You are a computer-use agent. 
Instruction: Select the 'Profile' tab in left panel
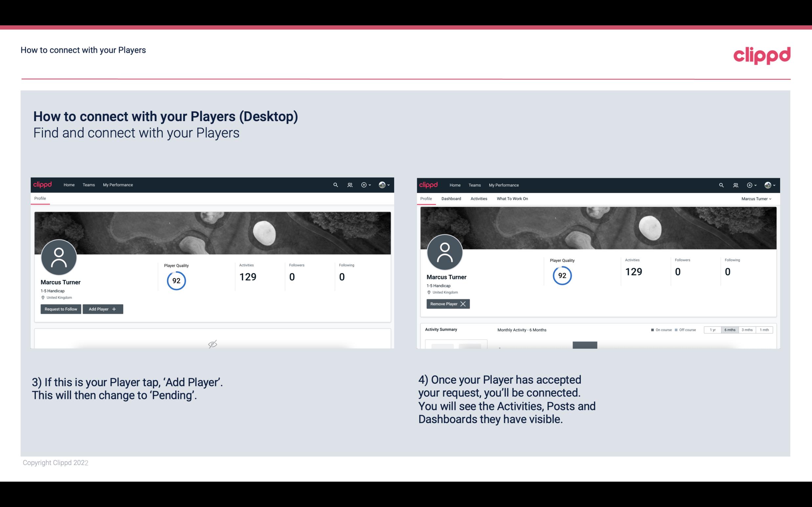(40, 199)
